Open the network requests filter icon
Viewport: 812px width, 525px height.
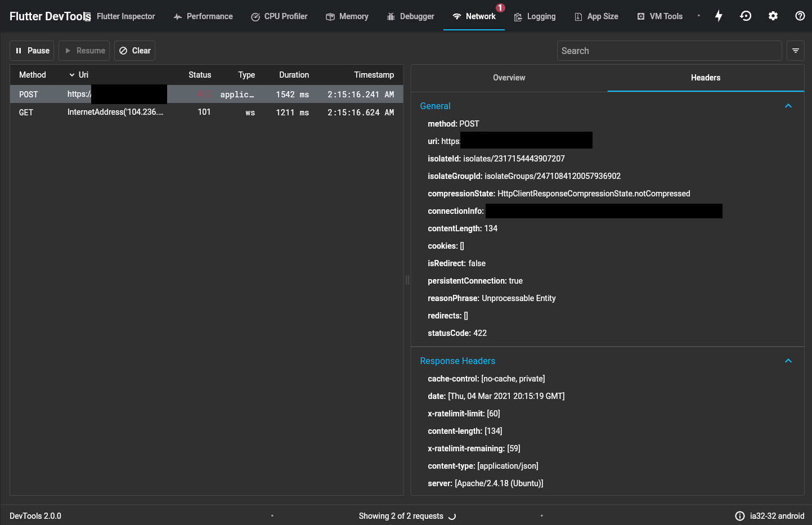[x=796, y=51]
